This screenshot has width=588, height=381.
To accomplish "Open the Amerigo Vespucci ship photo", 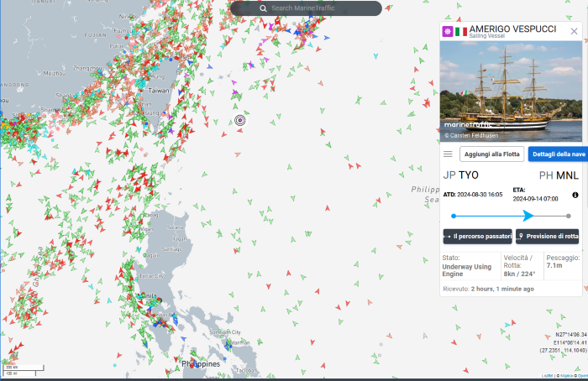I will pos(511,91).
